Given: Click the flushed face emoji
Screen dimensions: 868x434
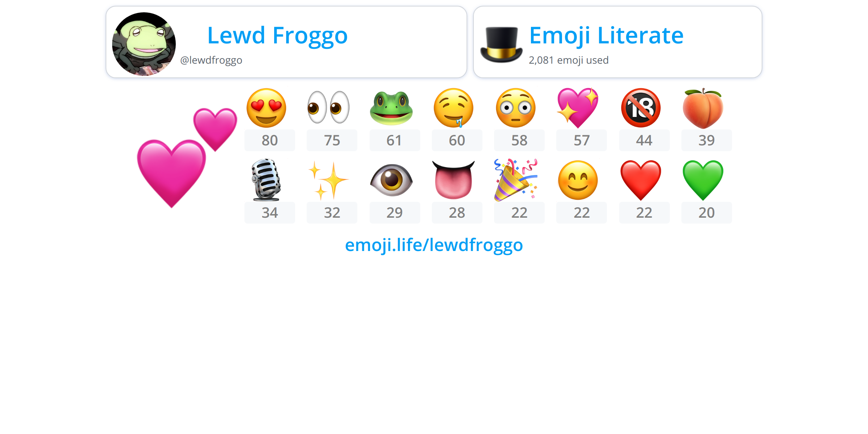Looking at the screenshot, I should (x=516, y=108).
